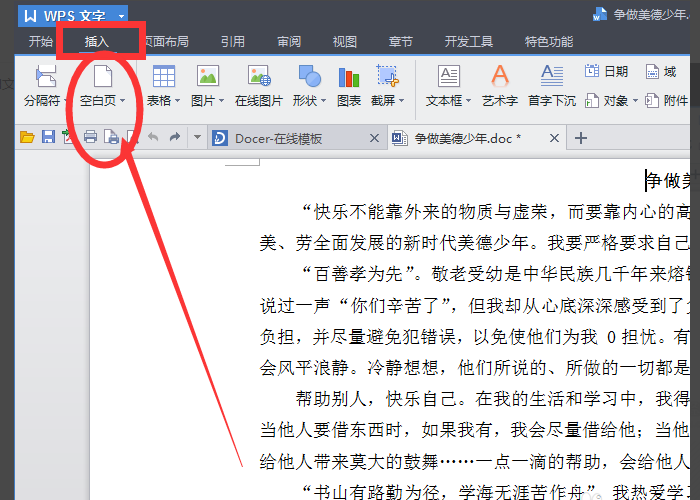Click the 表格 table icon

click(163, 77)
